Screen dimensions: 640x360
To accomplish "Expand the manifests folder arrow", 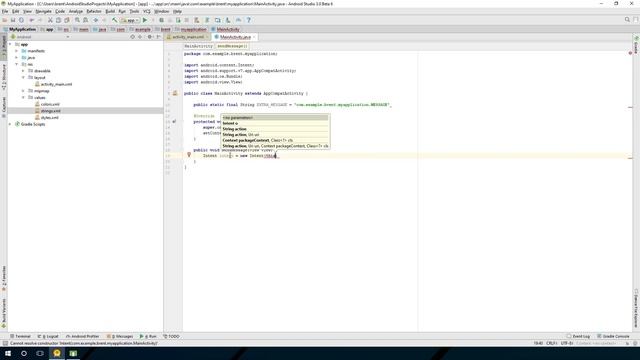I will click(17, 51).
